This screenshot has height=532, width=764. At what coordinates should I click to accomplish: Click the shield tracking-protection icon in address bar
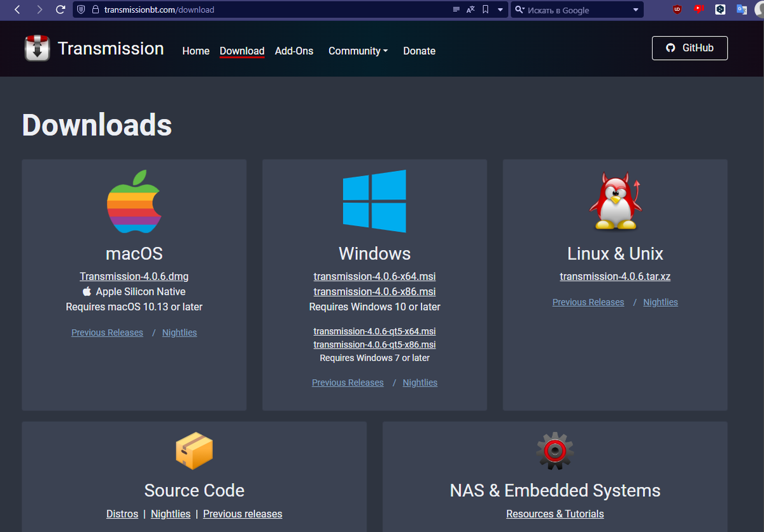tap(81, 10)
